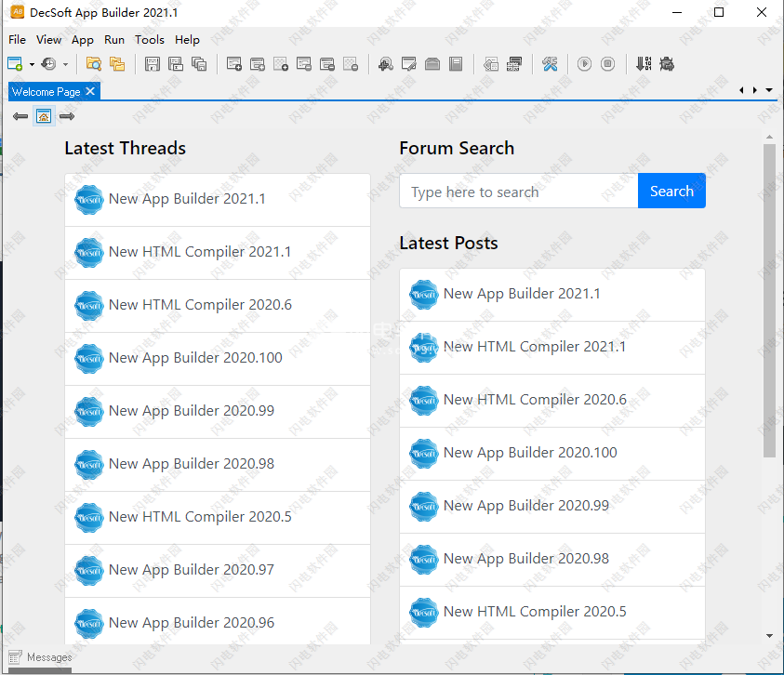Click the grey book toolbar icon

pos(456,64)
